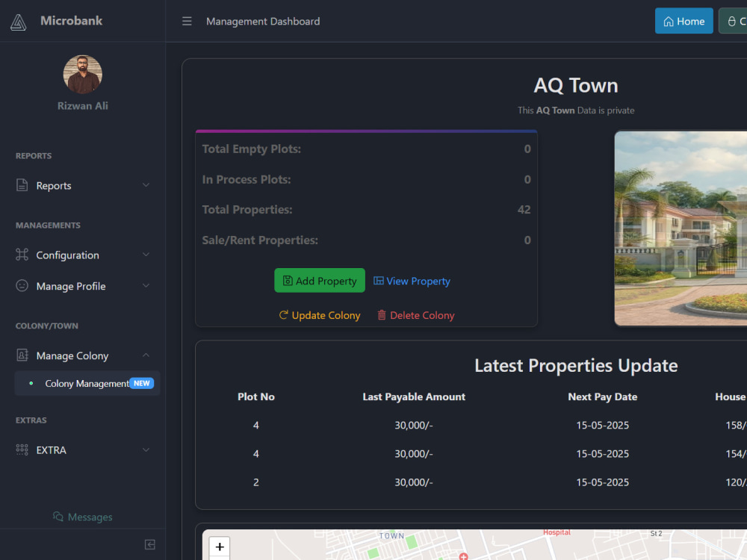747x560 pixels.
Task: Click Plot No 2 in the table
Action: click(256, 482)
